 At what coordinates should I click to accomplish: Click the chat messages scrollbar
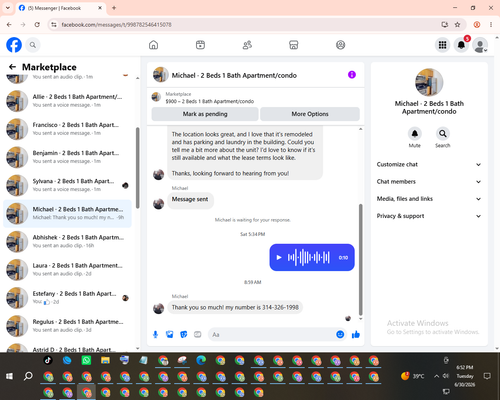tap(360, 259)
